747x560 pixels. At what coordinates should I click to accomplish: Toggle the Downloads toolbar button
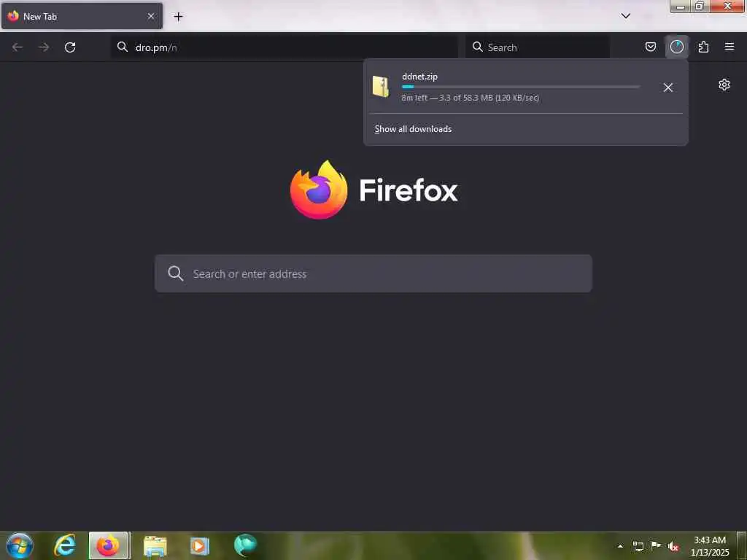(x=677, y=47)
